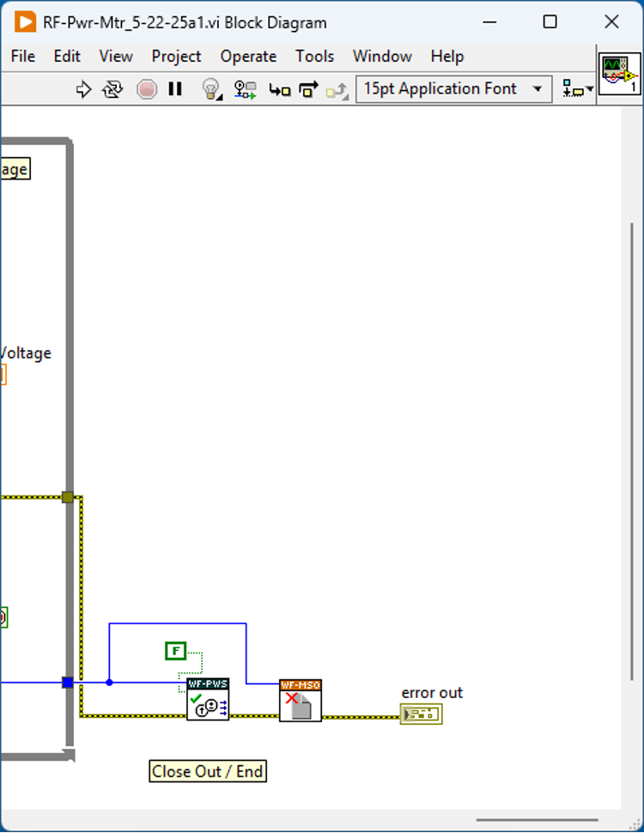Click the error cluster tunnel on loop border
Image resolution: width=644 pixels, height=833 pixels.
tap(68, 497)
